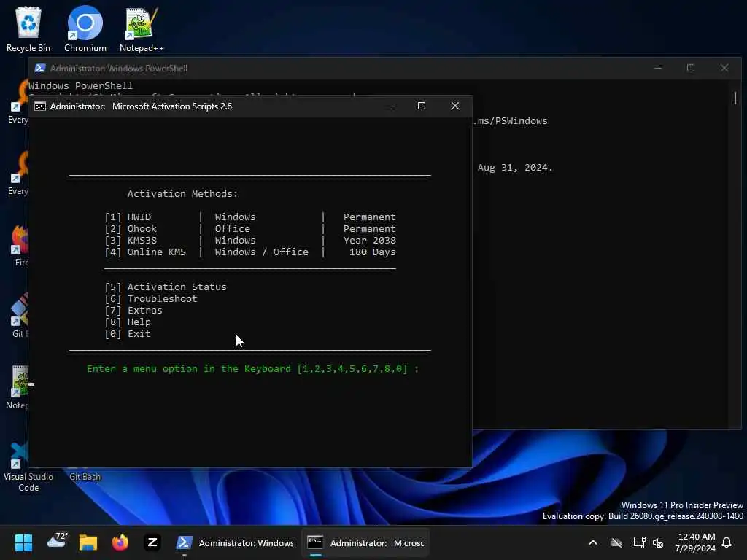Click the '[8] Help' line

point(128,322)
